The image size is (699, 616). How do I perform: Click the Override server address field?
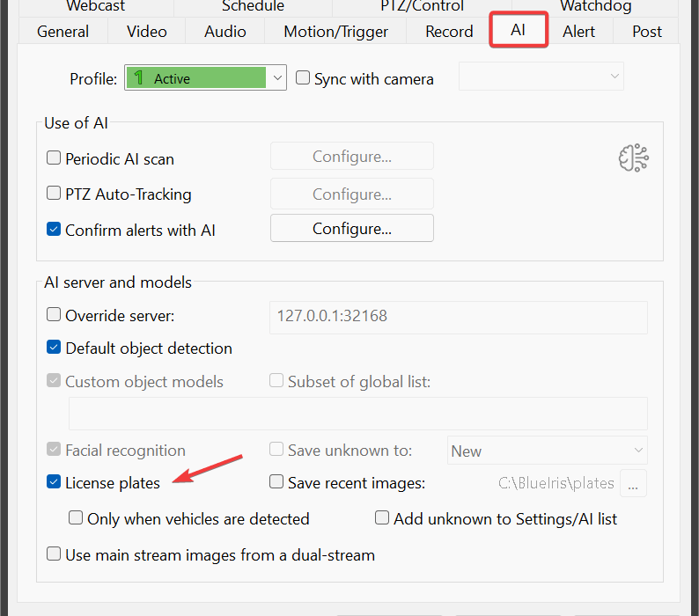click(458, 316)
